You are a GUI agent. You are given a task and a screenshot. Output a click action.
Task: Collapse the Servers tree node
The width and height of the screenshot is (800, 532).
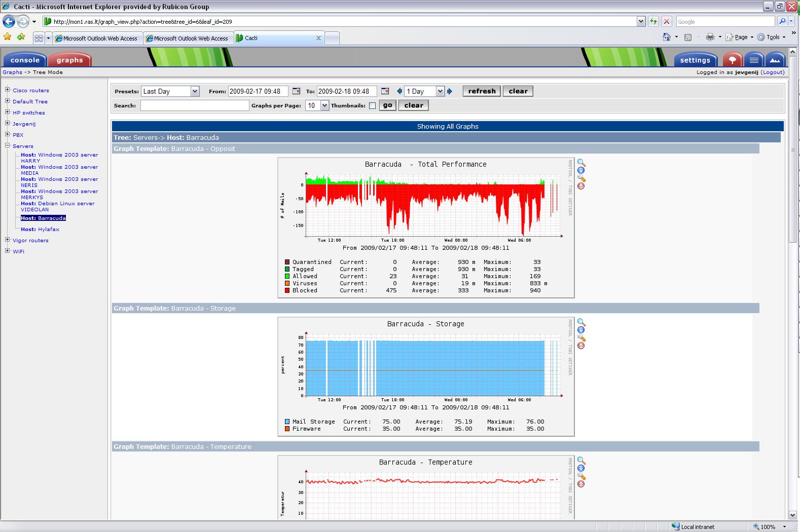pyautogui.click(x=8, y=145)
